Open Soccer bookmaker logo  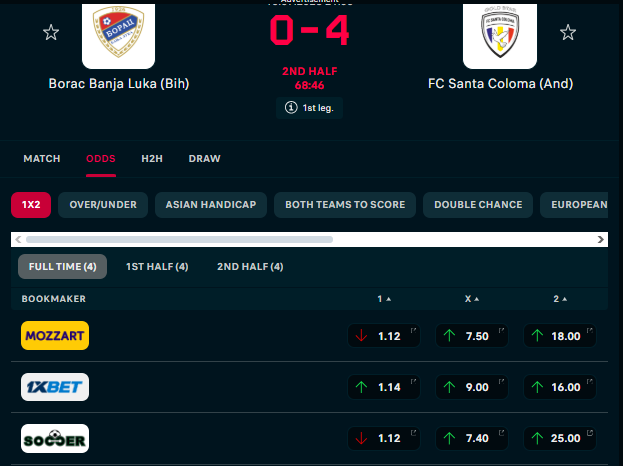tap(55, 438)
